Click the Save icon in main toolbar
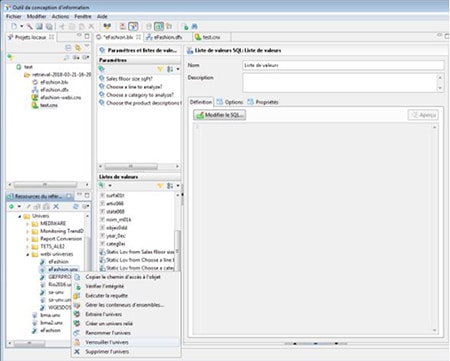The width and height of the screenshot is (450, 361). (x=39, y=26)
